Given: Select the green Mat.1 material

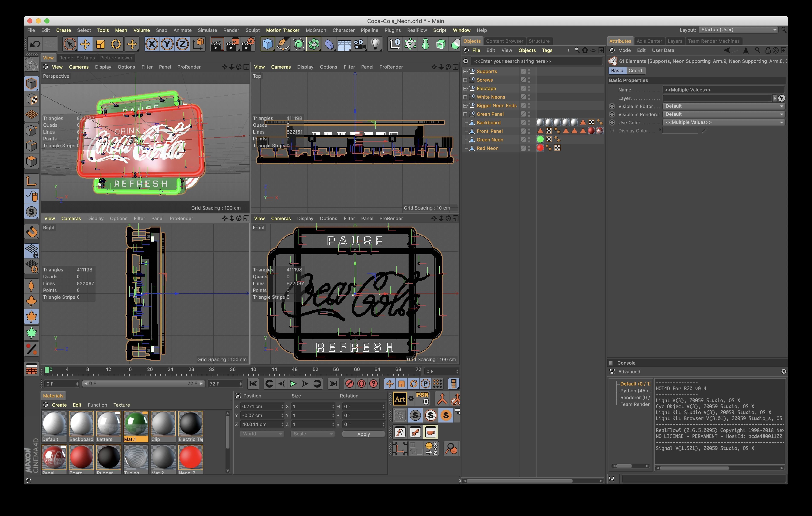Looking at the screenshot, I should click(136, 426).
